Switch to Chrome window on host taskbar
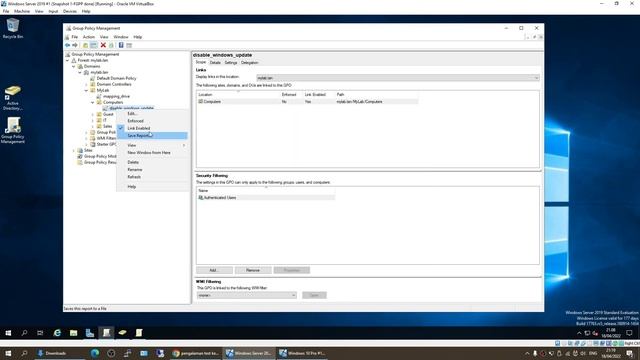 [x=195, y=353]
